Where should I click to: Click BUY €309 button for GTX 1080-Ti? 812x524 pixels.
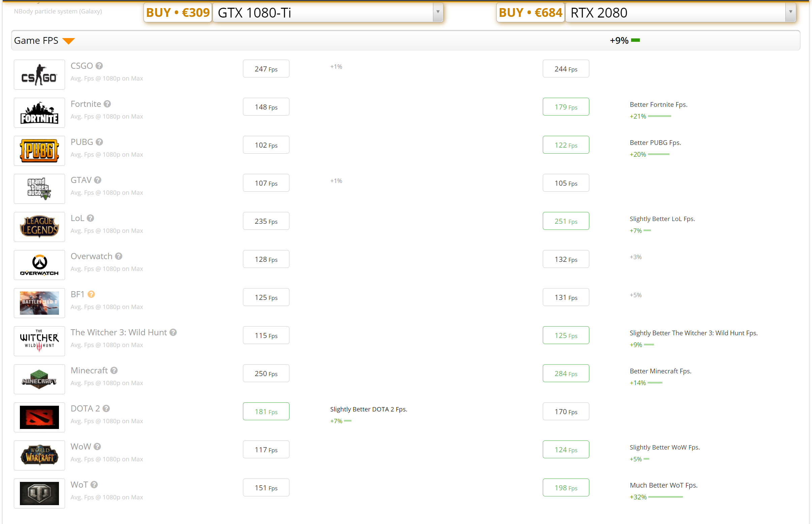(178, 12)
